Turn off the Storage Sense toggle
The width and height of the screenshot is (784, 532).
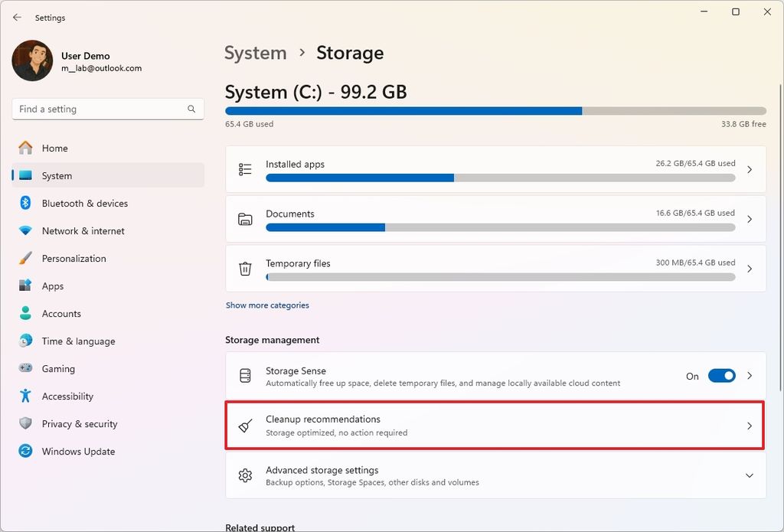721,376
